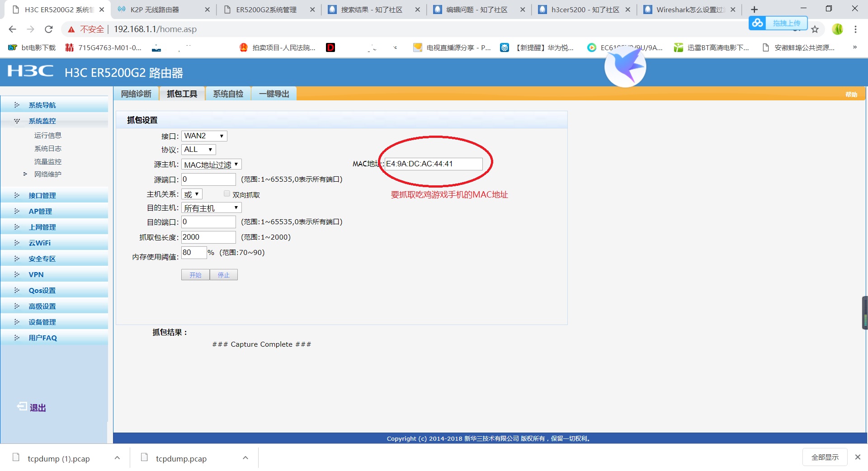868x471 pixels.
Task: Close the ER5200G2系统管理 tab
Action: pyautogui.click(x=312, y=9)
